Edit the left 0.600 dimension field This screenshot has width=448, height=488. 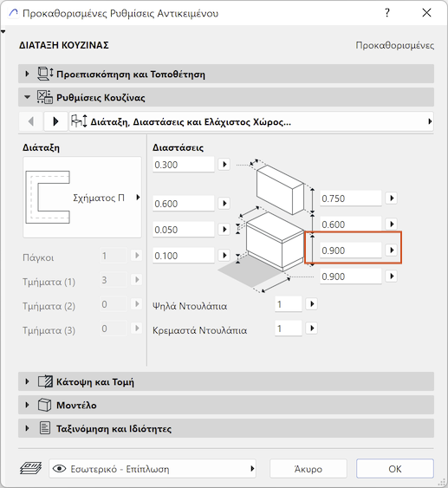[x=183, y=204]
